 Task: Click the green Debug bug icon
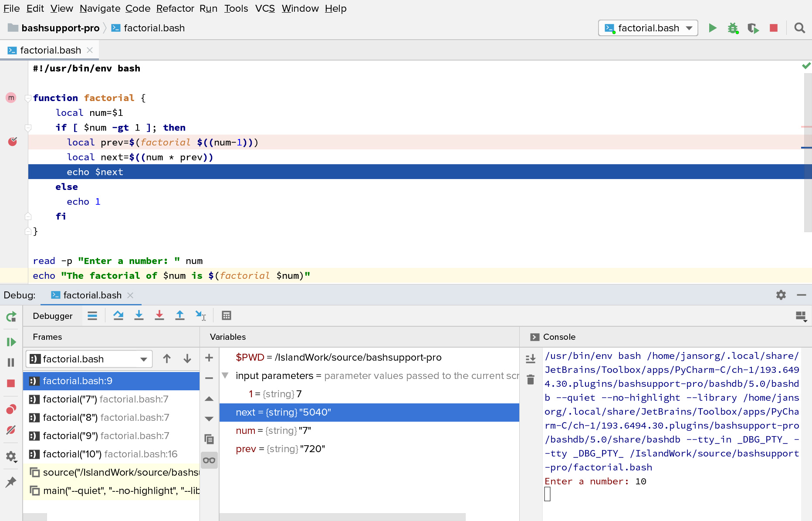click(733, 28)
